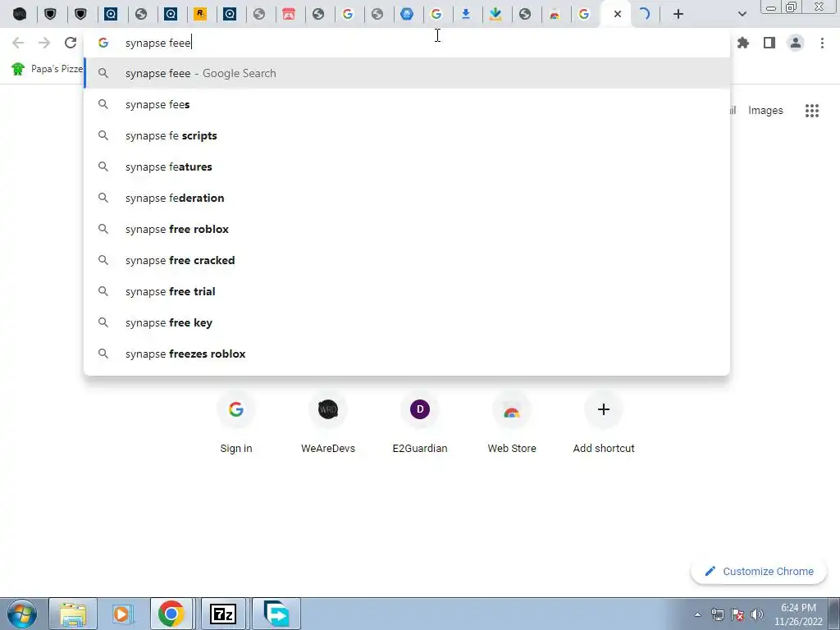Switch to the loading spinner tab
Viewport: 840px width, 630px height.
645,14
